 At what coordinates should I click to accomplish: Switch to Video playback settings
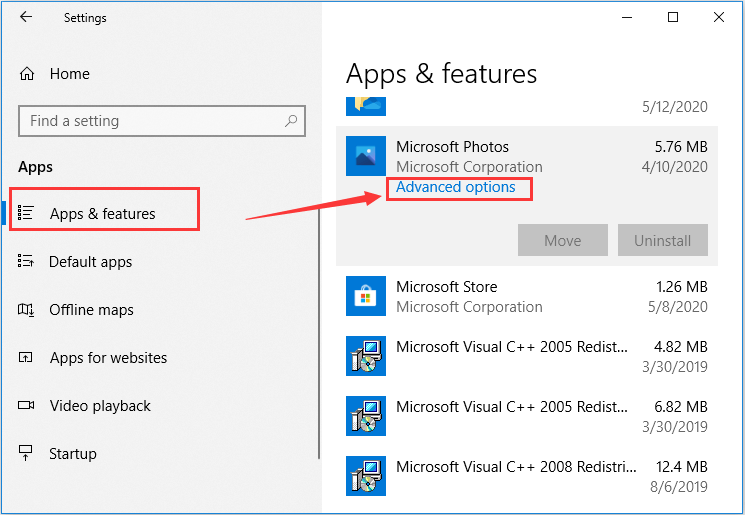pos(100,406)
